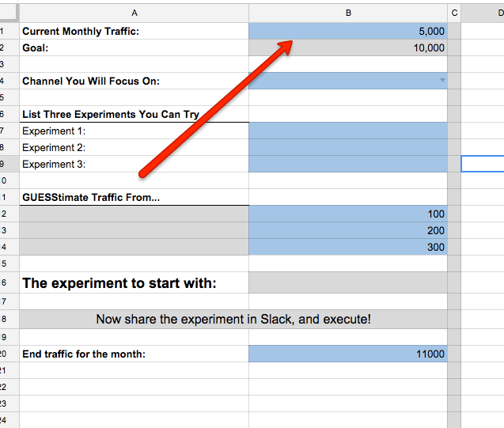Image resolution: width=504 pixels, height=428 pixels.
Task: Select the Current Monthly Traffic value 5,000
Action: tap(347, 31)
